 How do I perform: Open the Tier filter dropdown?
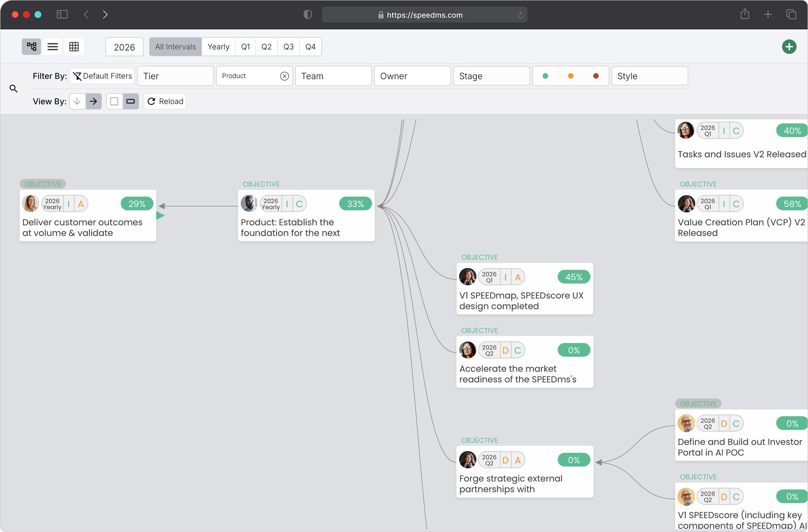click(175, 76)
